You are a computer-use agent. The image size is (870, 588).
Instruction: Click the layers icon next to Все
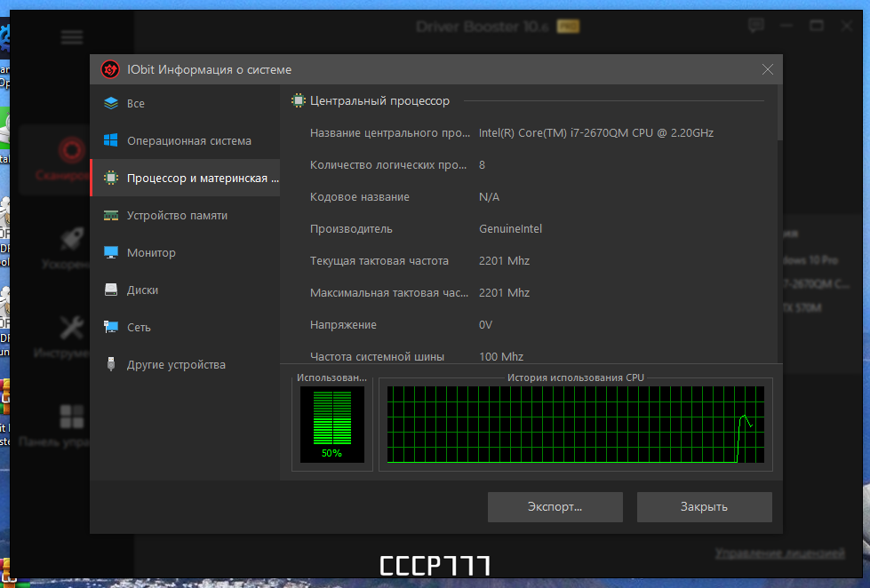coord(111,103)
